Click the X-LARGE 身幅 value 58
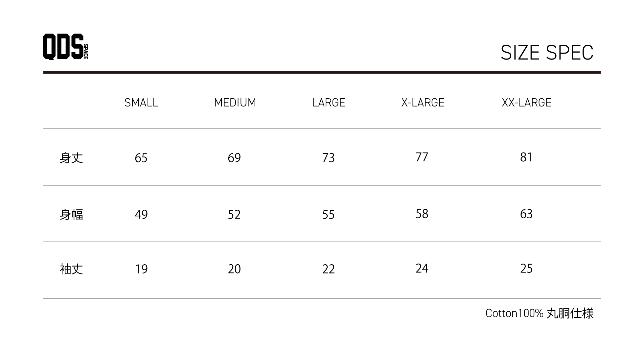This screenshot has width=644, height=355. (x=422, y=214)
